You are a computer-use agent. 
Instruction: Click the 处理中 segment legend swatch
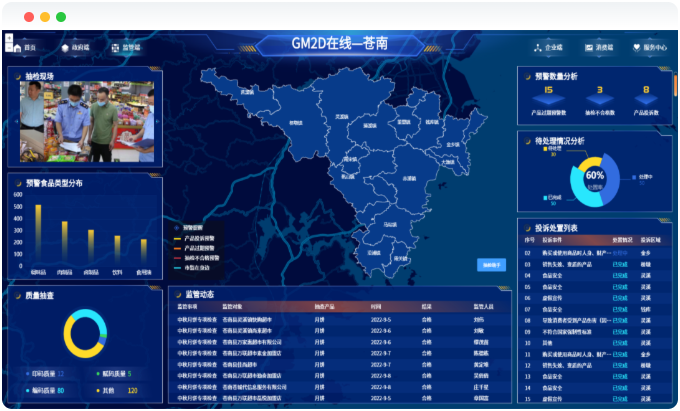tap(634, 177)
